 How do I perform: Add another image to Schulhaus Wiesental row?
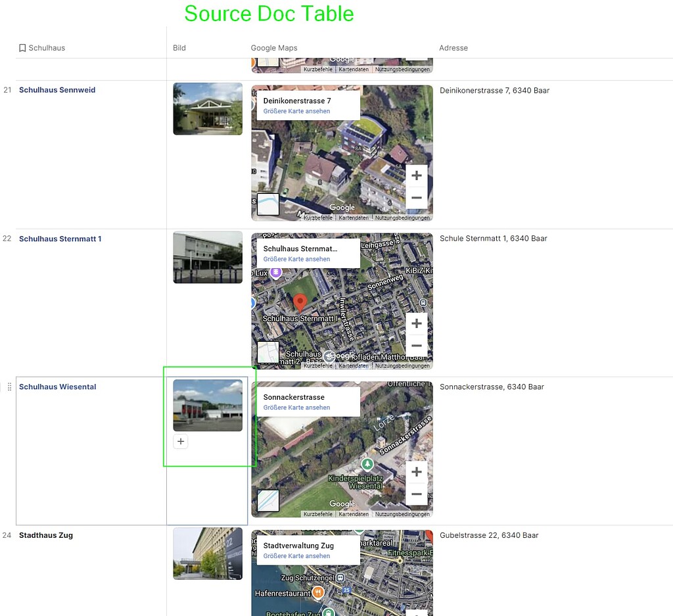[x=181, y=441]
